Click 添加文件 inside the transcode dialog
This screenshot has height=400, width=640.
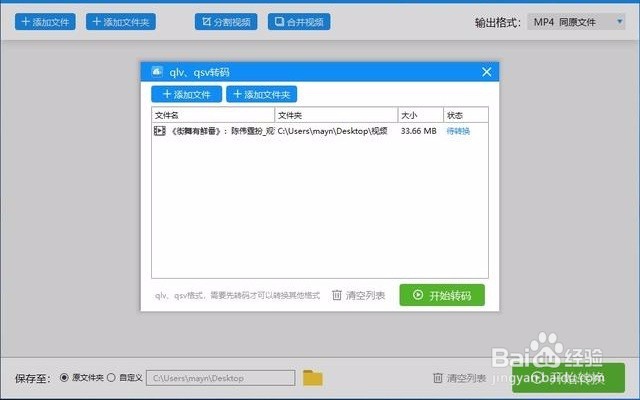tap(187, 94)
